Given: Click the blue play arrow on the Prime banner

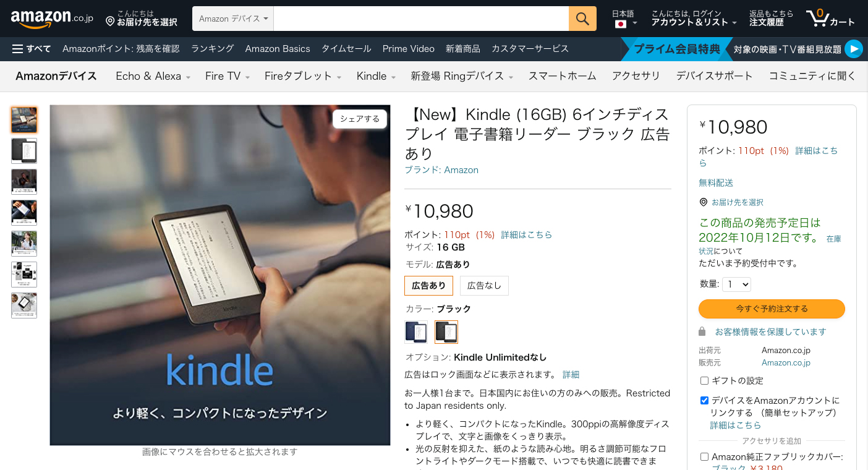Looking at the screenshot, I should coord(853,49).
